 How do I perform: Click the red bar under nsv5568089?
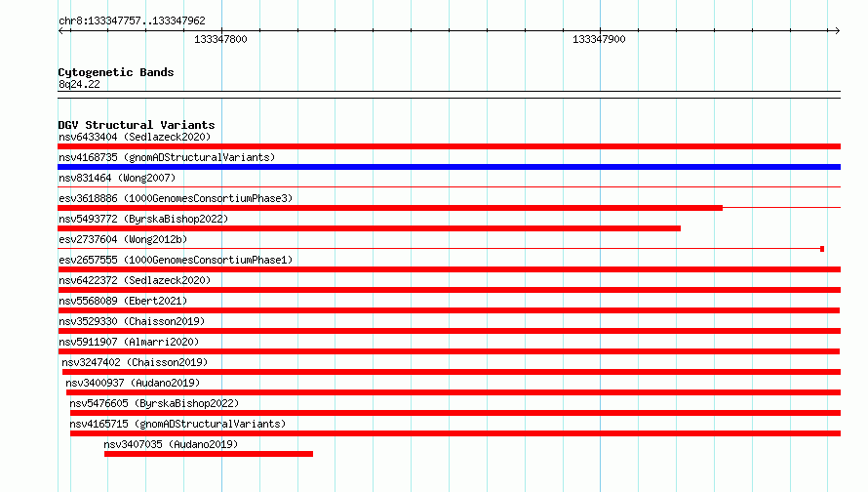[x=449, y=310]
